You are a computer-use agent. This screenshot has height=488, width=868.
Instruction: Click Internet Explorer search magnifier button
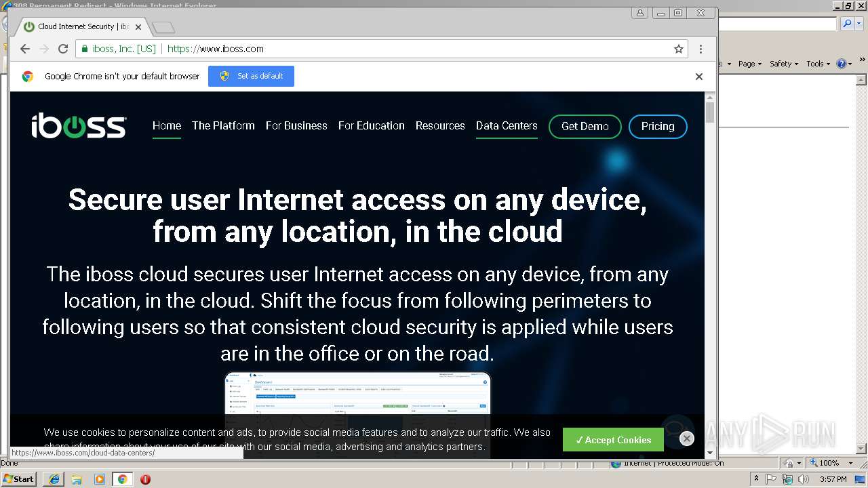pos(847,24)
